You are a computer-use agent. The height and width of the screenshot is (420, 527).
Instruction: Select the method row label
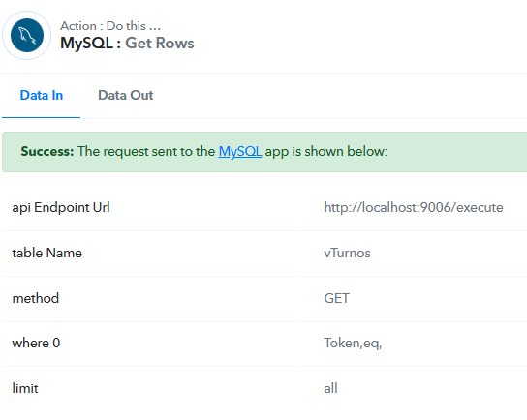(x=35, y=298)
